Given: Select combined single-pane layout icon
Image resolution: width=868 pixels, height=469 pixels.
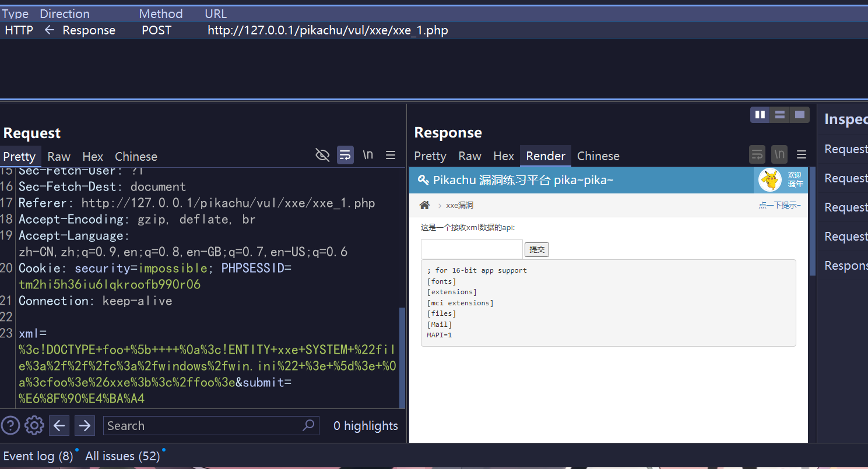Looking at the screenshot, I should point(800,115).
